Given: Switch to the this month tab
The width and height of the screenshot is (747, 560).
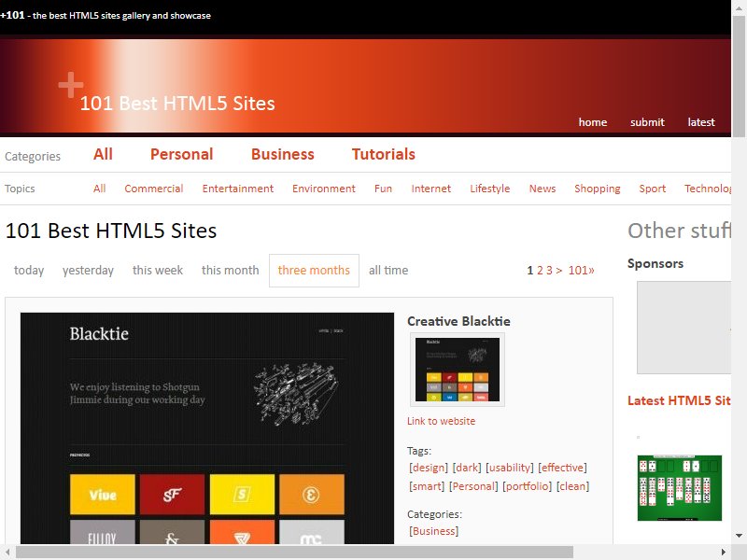Looking at the screenshot, I should point(230,271).
